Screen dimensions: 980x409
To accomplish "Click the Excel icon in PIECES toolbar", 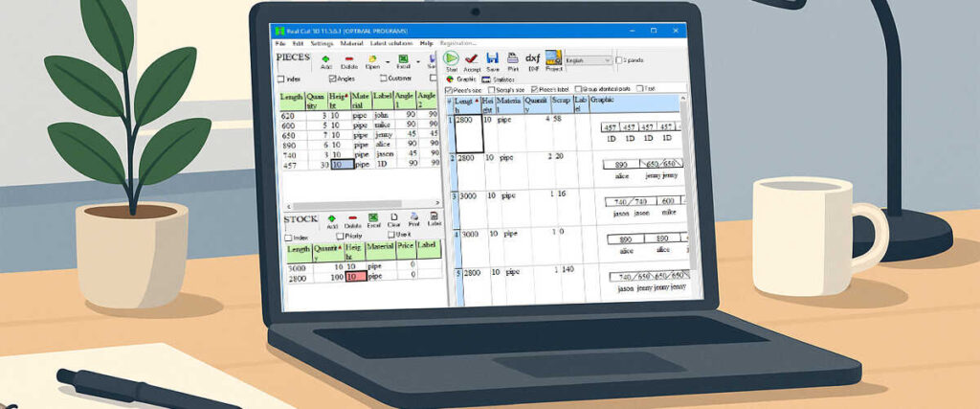I will point(403,58).
